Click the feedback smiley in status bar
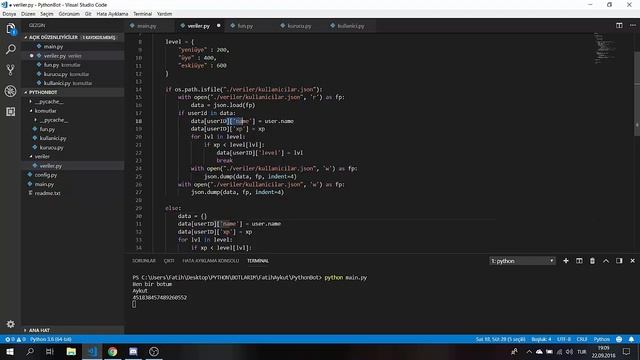The width and height of the screenshot is (640, 360). point(619,339)
